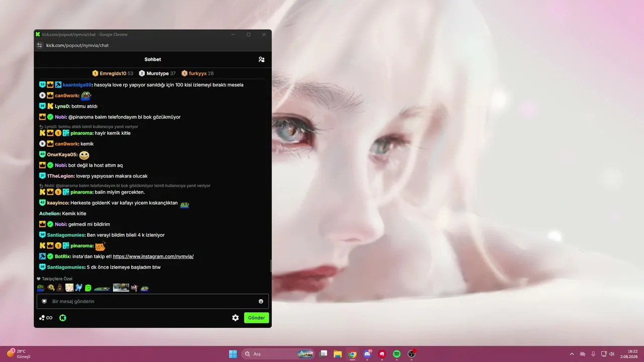Click username OnurKaya05 in chat

(x=62, y=155)
